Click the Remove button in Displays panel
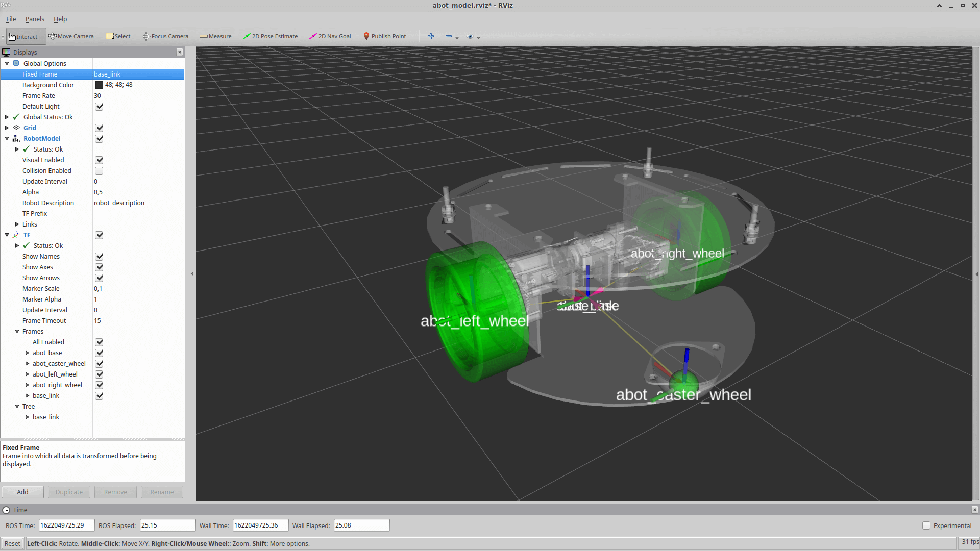Screen dimensions: 980x551 [x=114, y=492]
